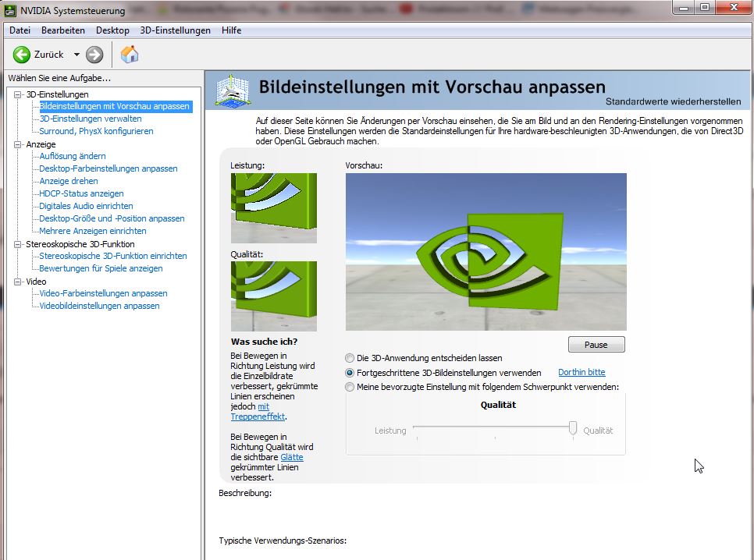Screen dimensions: 754x560
Task: Open 'Bewertungen für Spiele anzeigen'
Action: tap(101, 269)
